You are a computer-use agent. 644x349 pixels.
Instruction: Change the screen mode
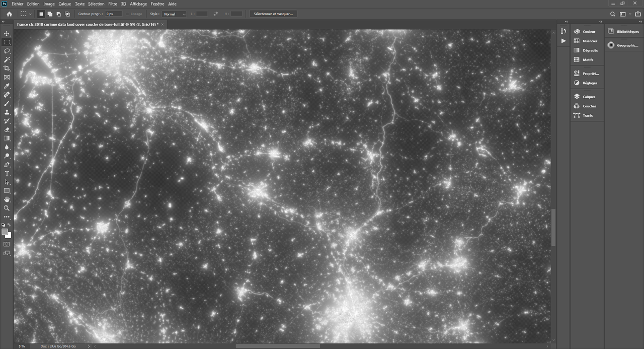coord(7,253)
